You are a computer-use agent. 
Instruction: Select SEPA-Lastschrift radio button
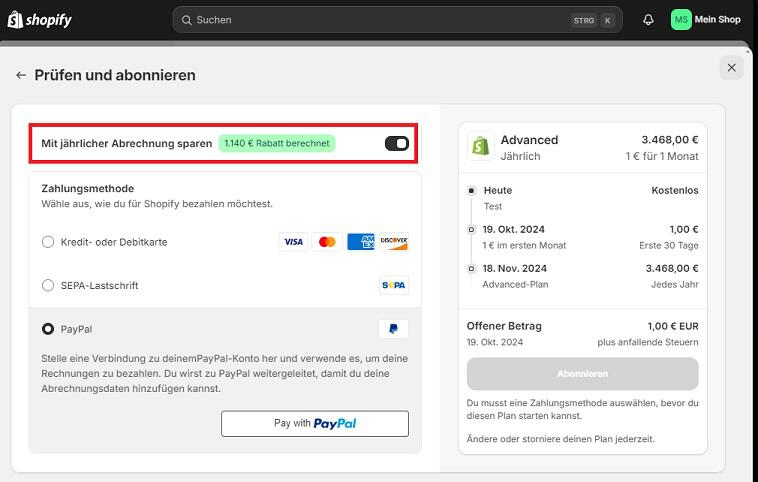tap(48, 285)
